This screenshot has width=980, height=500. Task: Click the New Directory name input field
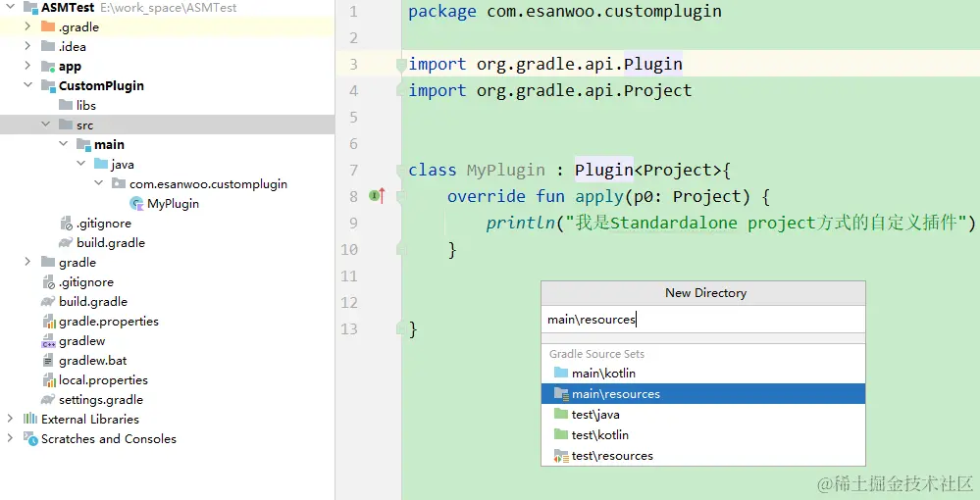(703, 320)
